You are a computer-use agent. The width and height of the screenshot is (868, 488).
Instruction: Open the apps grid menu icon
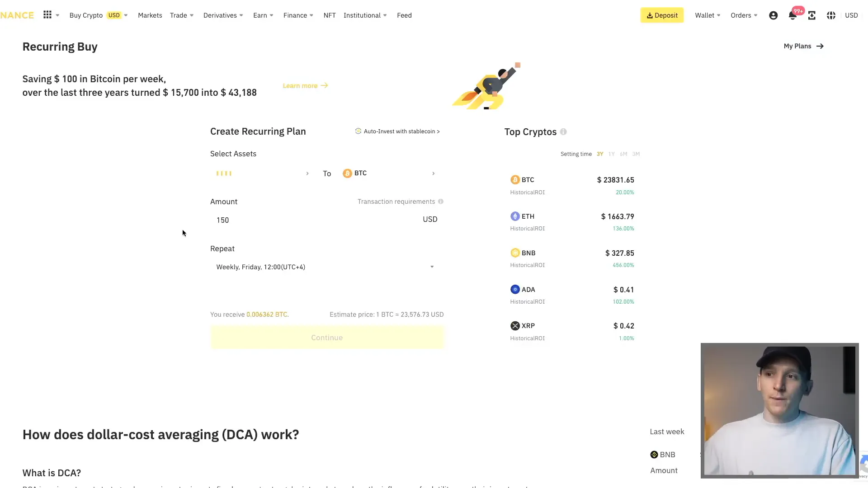point(47,15)
